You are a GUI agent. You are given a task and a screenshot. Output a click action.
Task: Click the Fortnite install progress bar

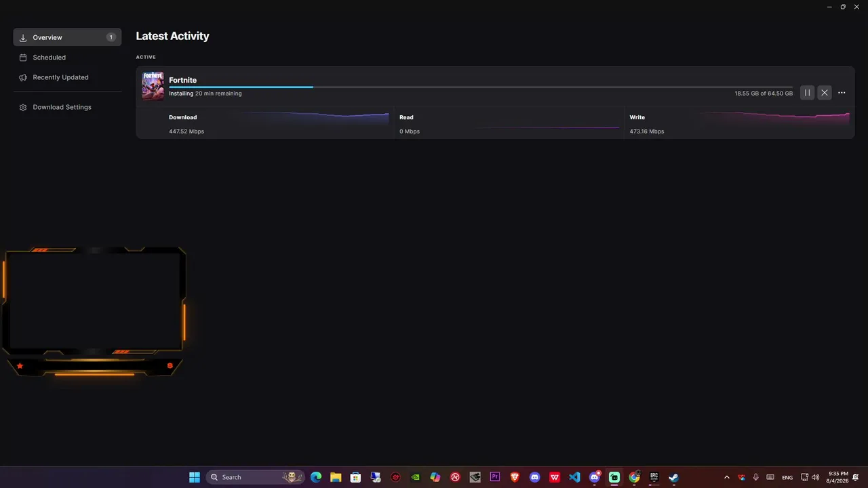[x=481, y=87]
